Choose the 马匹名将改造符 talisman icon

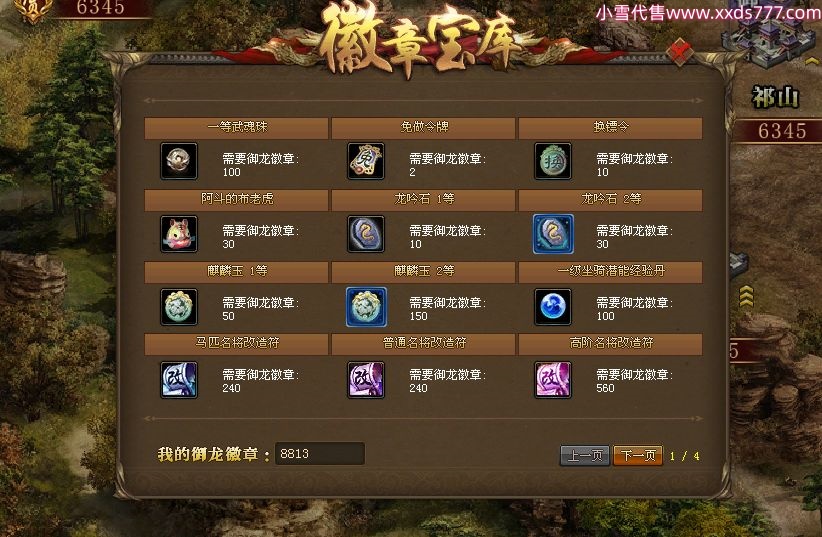pyautogui.click(x=179, y=380)
